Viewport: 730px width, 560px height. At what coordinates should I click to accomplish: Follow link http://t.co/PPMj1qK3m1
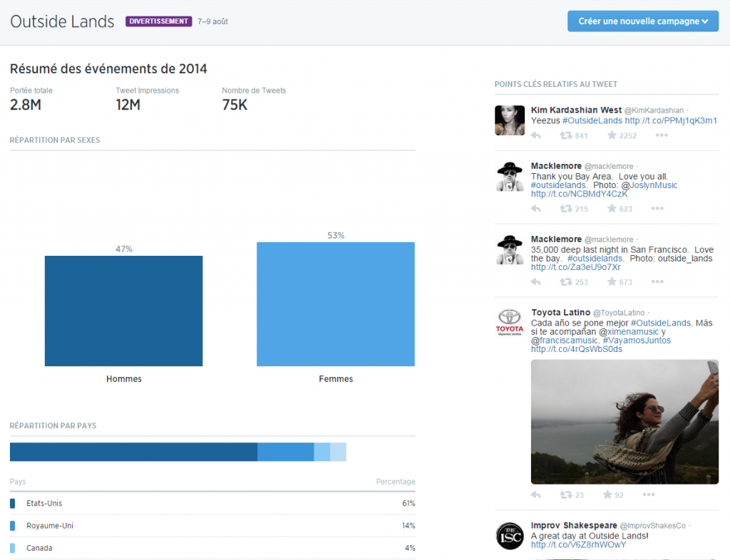click(x=671, y=120)
